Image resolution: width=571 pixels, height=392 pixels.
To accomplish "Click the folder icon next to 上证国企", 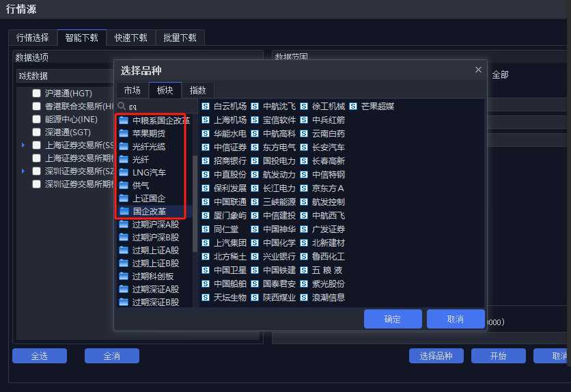I will [x=124, y=198].
